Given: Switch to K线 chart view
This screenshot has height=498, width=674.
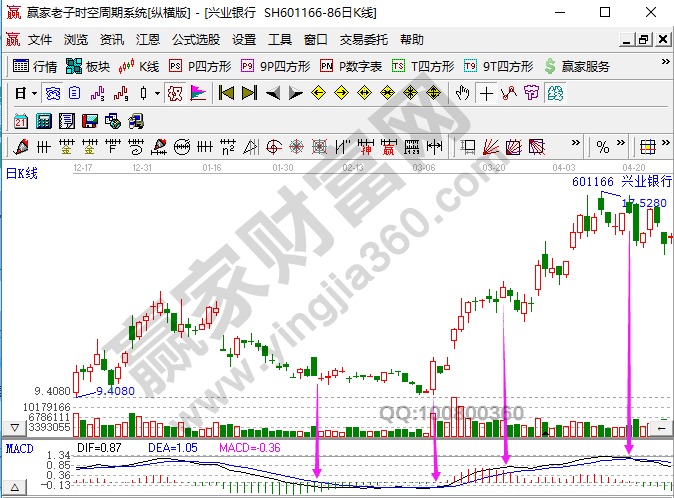Looking at the screenshot, I should point(138,67).
